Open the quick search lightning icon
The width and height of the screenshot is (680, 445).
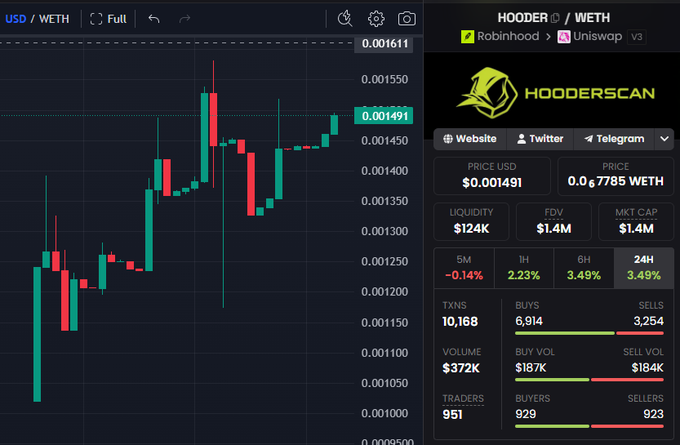pyautogui.click(x=345, y=19)
